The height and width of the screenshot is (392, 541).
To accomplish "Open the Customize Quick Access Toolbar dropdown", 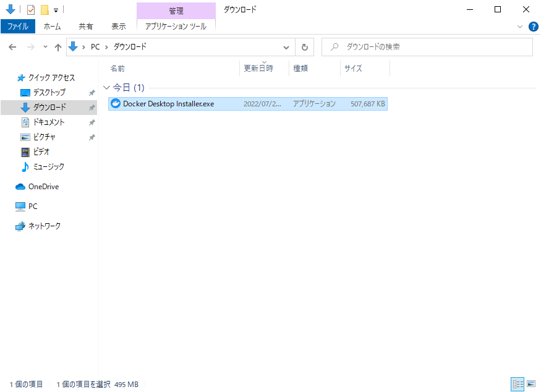I will click(x=56, y=11).
